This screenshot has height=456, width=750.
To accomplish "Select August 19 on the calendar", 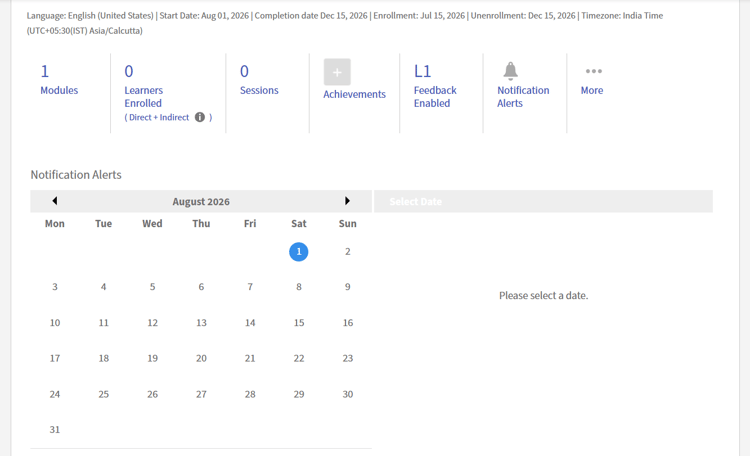I will [153, 358].
